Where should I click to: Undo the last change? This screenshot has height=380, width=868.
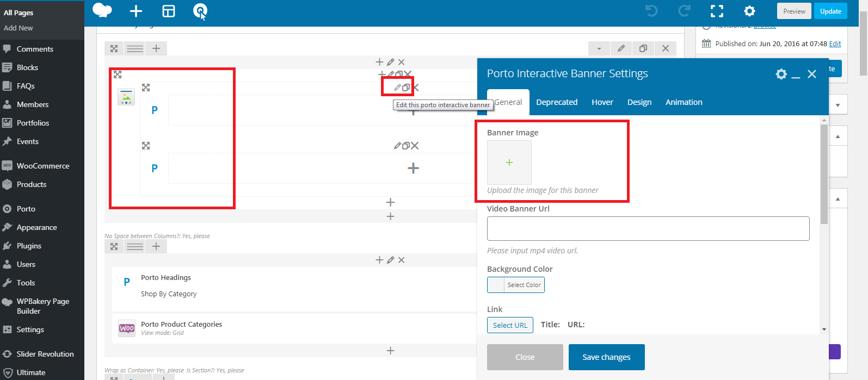pyautogui.click(x=651, y=11)
